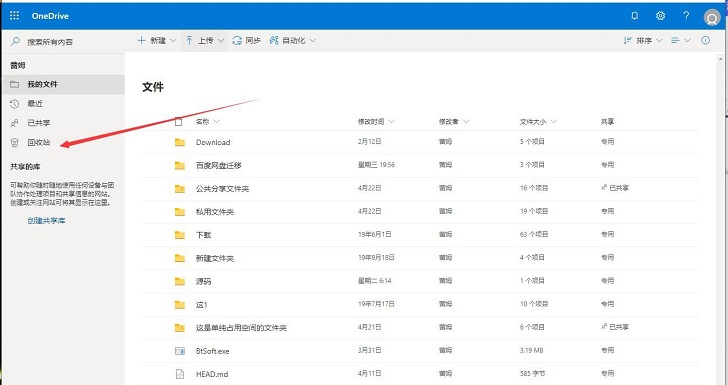Screen dimensions: 728x385
Task: Go to 我的文件 in sidebar
Action: point(63,84)
